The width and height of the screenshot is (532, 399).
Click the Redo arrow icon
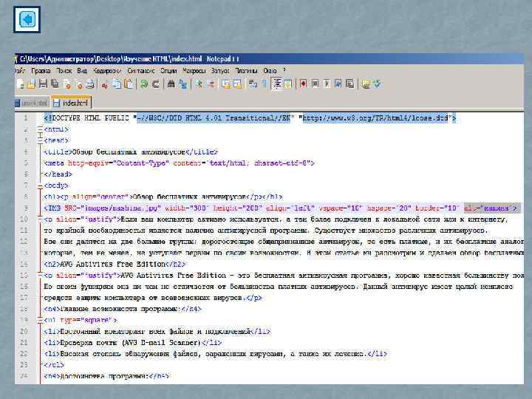pyautogui.click(x=156, y=83)
